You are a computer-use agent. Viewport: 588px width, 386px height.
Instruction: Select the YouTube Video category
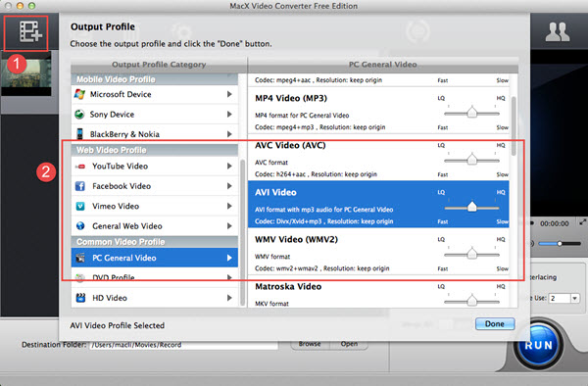point(155,166)
